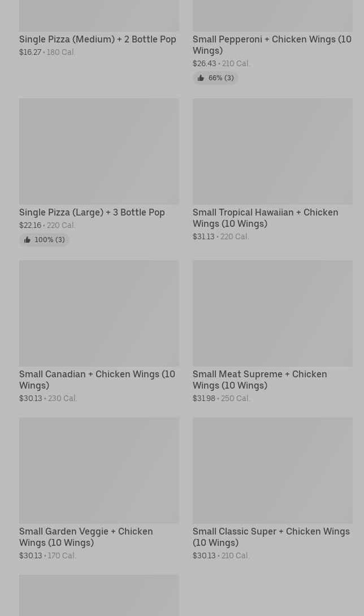Screen dimensions: 364x616
Task: Click the thumbs-up icon showing 66% rating
Action: [x=201, y=78]
